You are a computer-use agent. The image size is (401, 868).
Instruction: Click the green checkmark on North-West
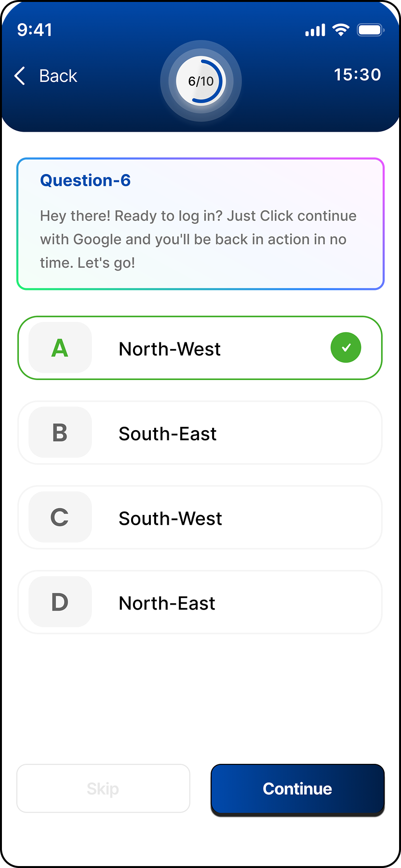point(346,348)
